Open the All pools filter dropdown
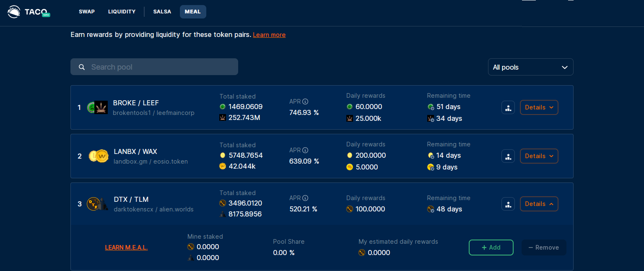Screen dimensions: 644x271 pyautogui.click(x=530, y=67)
